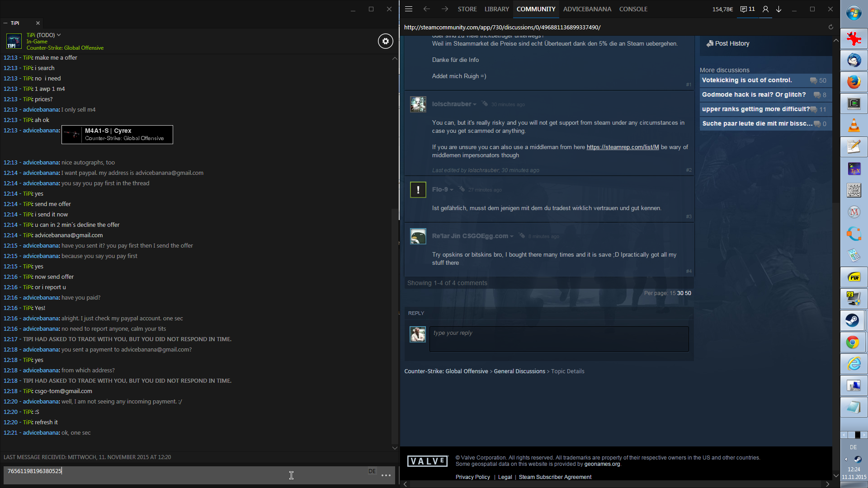Image resolution: width=868 pixels, height=488 pixels.
Task: Show 30 comments per page
Action: pos(680,293)
